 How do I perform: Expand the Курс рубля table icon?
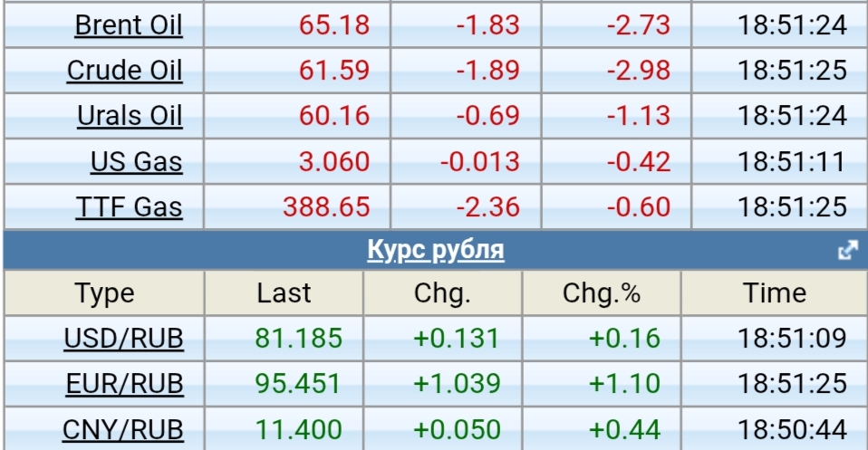click(847, 251)
